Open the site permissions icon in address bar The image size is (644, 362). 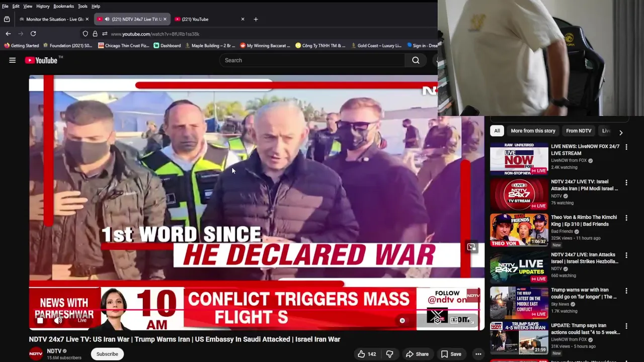tap(105, 34)
